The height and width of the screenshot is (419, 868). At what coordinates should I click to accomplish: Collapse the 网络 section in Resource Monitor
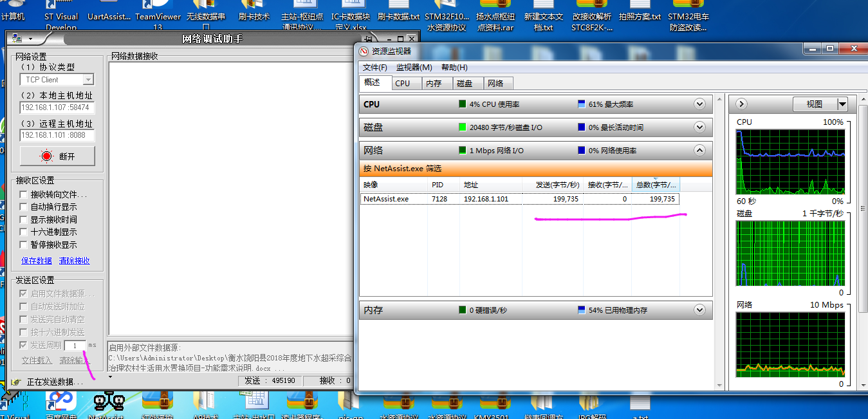coord(700,151)
